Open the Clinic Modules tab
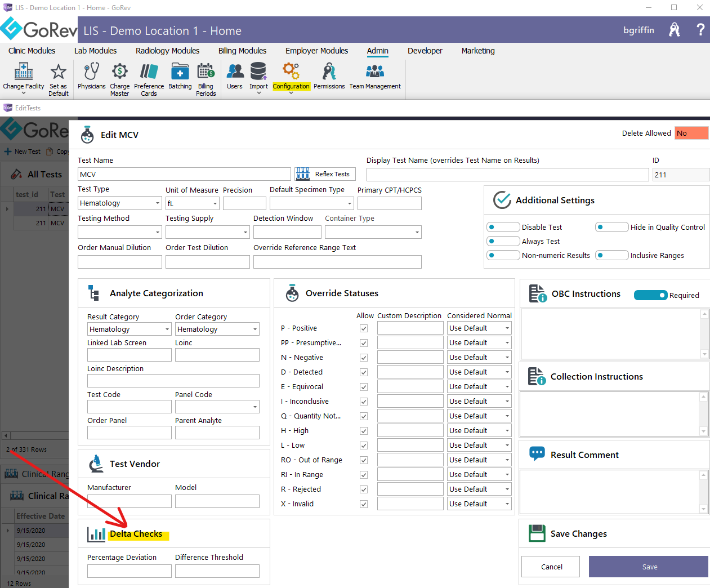Viewport: 710px width, 588px height. [32, 51]
